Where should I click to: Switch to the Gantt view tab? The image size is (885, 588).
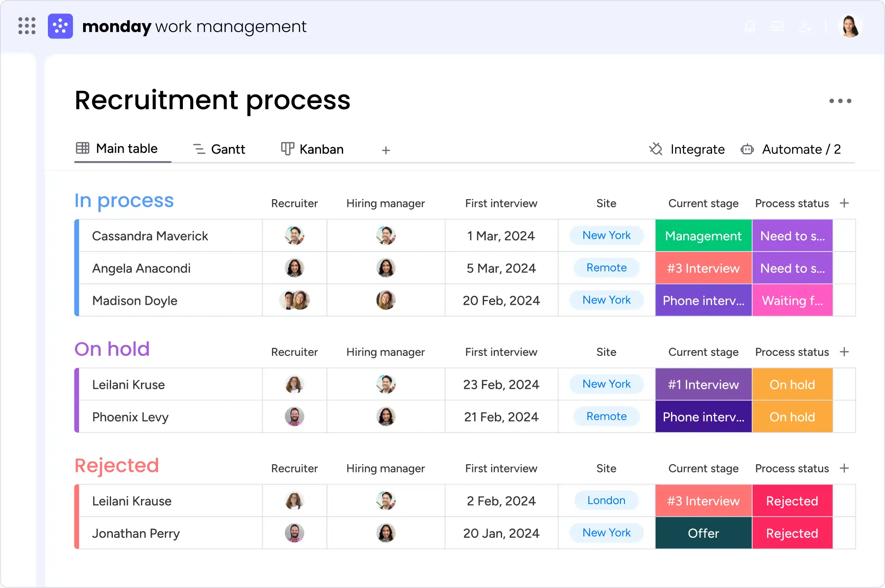coord(219,149)
